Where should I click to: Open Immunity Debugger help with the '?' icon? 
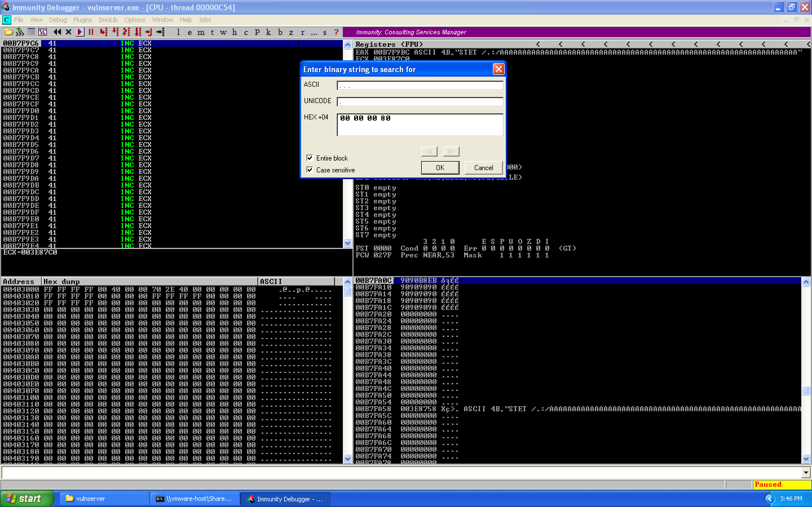336,32
